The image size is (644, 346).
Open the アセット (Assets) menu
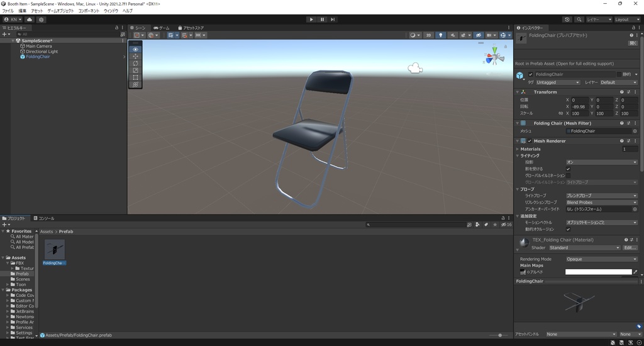(x=36, y=11)
